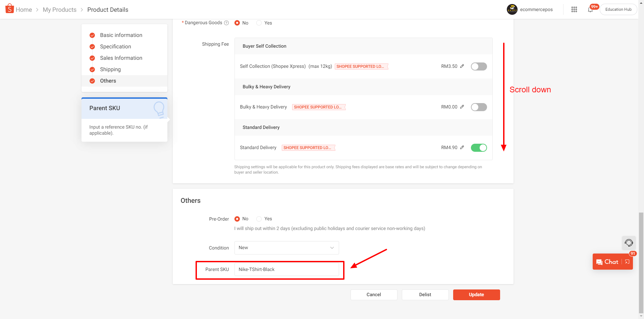Select Yes for Pre-Order
The image size is (644, 319).
tap(259, 219)
